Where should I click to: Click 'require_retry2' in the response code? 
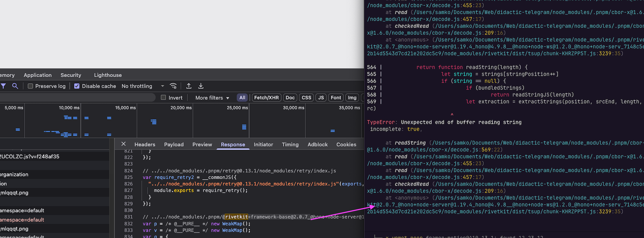[x=174, y=177]
